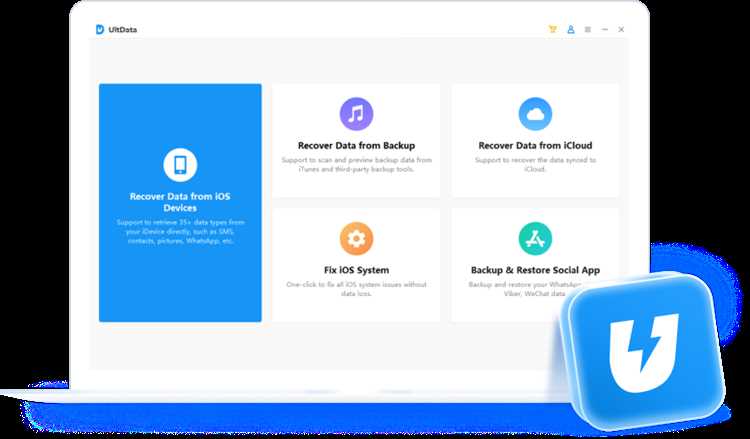The image size is (750, 439).
Task: Click description 'One-click to fix all iOS system issues'
Action: [356, 289]
